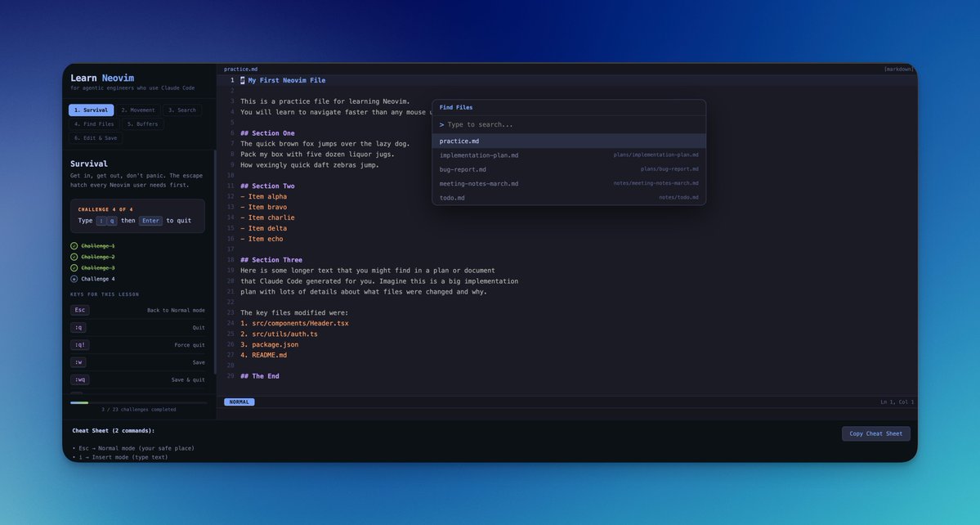Click the Challenge 4 label

click(x=98, y=279)
